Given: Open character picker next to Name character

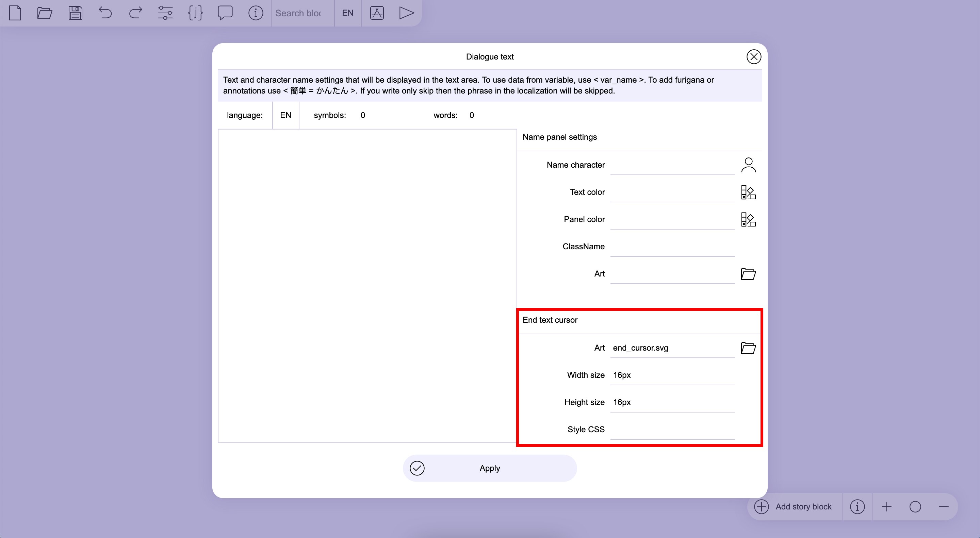Looking at the screenshot, I should (748, 165).
